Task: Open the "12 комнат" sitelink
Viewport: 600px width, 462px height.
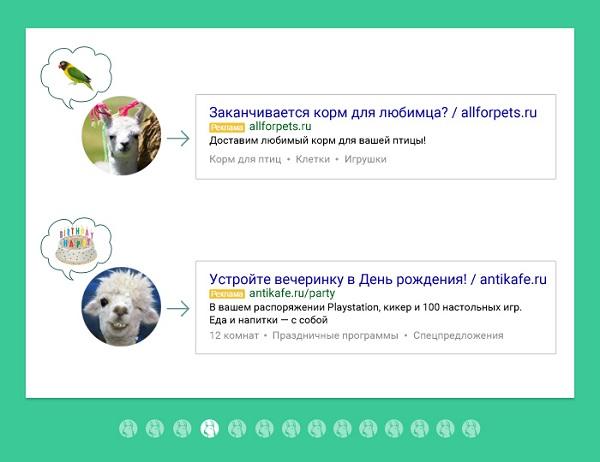Action: coord(234,336)
